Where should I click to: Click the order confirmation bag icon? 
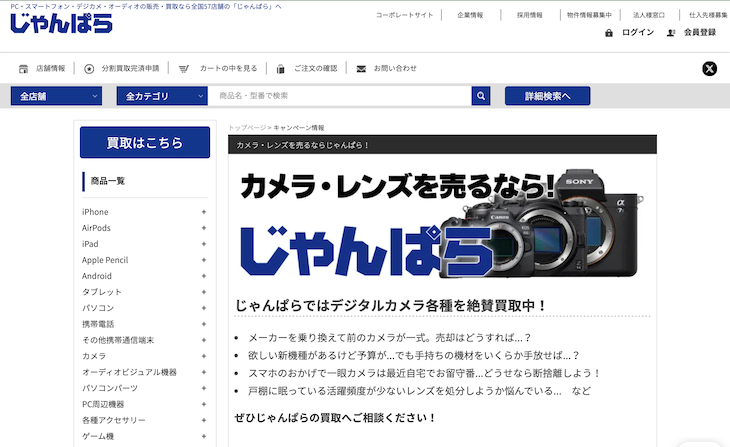280,68
